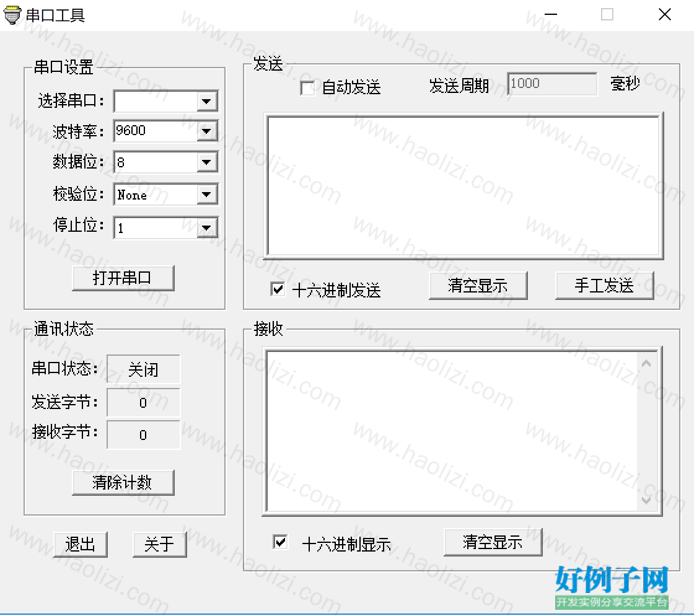
Task: Click the 发送字节 count value
Action: tap(143, 403)
